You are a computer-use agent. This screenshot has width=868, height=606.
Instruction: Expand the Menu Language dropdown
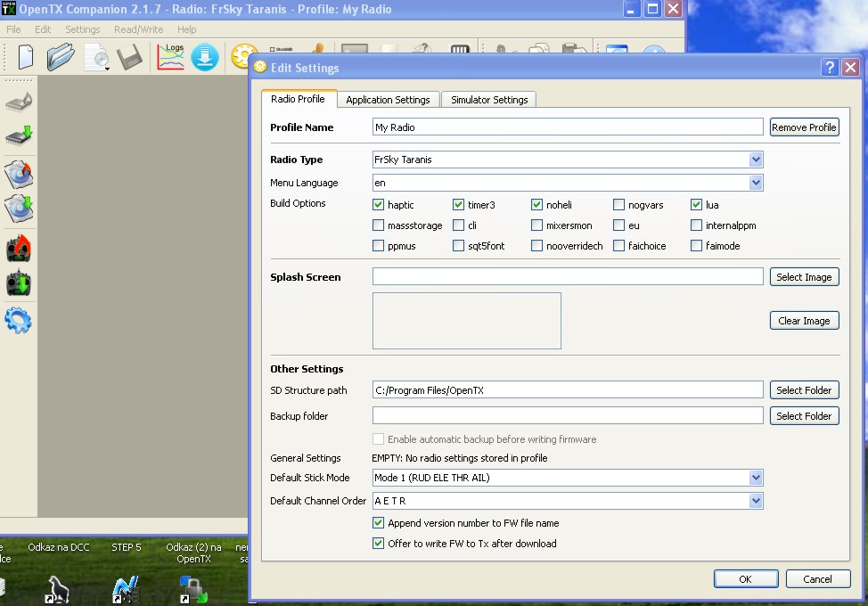(756, 183)
